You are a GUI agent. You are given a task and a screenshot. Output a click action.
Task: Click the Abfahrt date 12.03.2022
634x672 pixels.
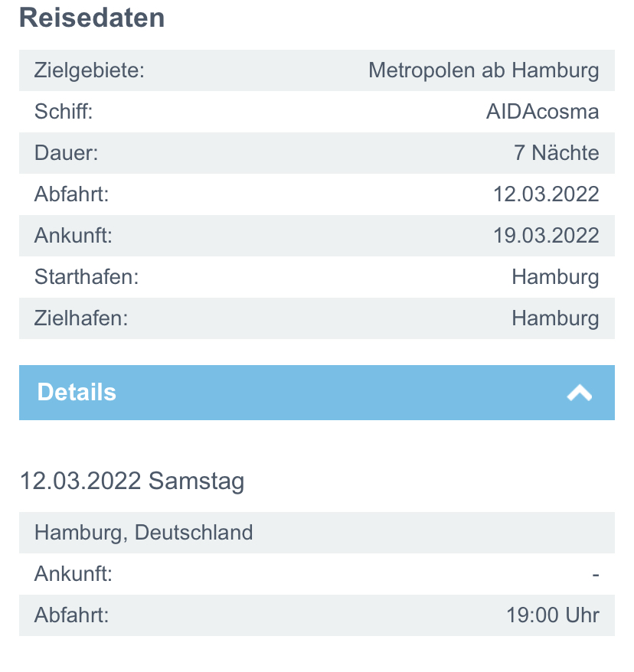pyautogui.click(x=546, y=194)
